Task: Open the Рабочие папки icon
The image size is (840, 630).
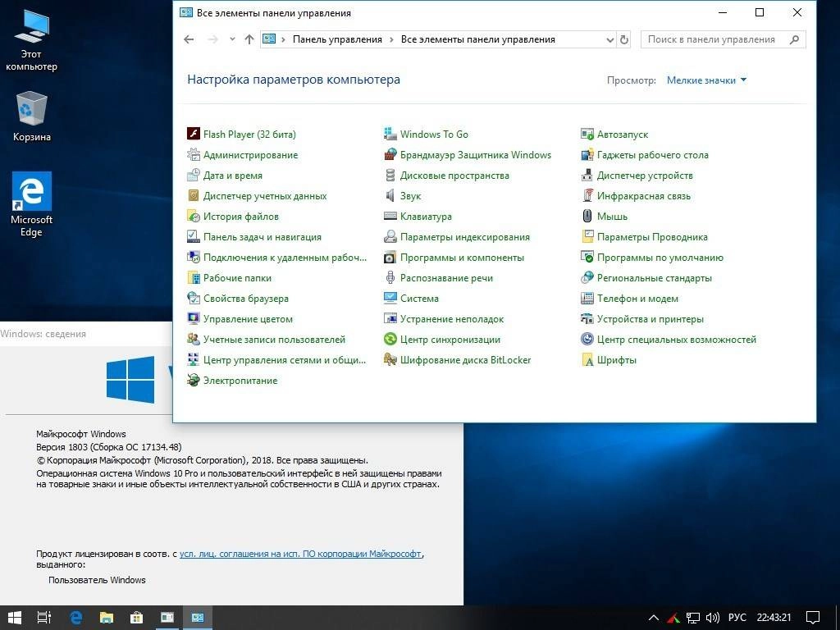Action: pos(194,278)
